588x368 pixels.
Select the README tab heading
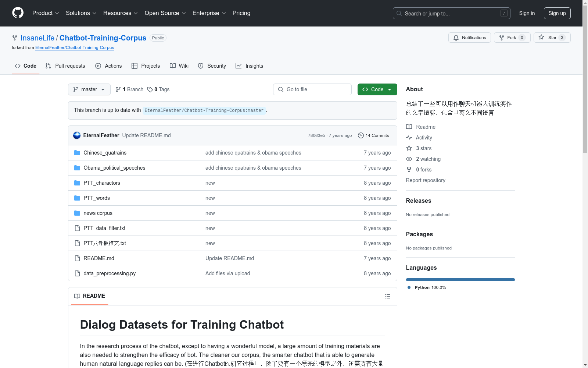tap(90, 296)
